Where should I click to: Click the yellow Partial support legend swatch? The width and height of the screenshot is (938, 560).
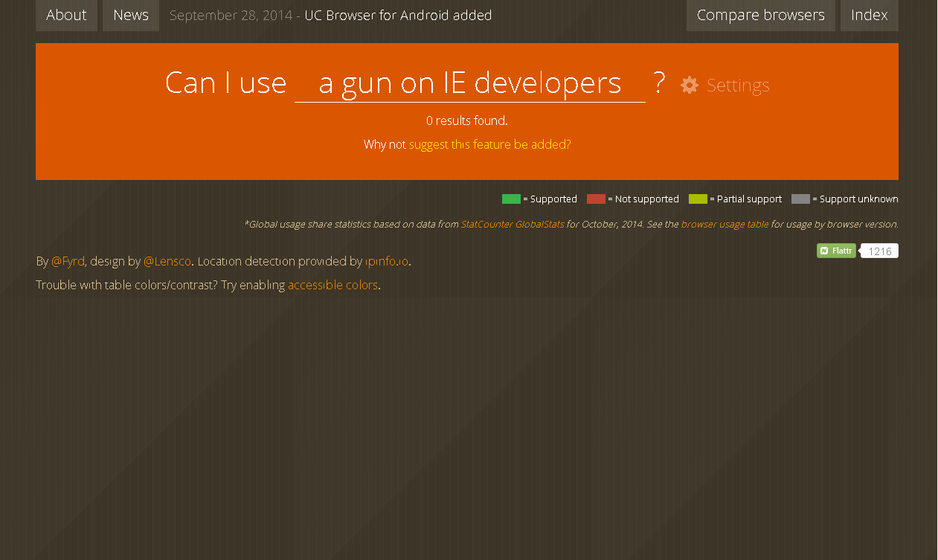[698, 199]
